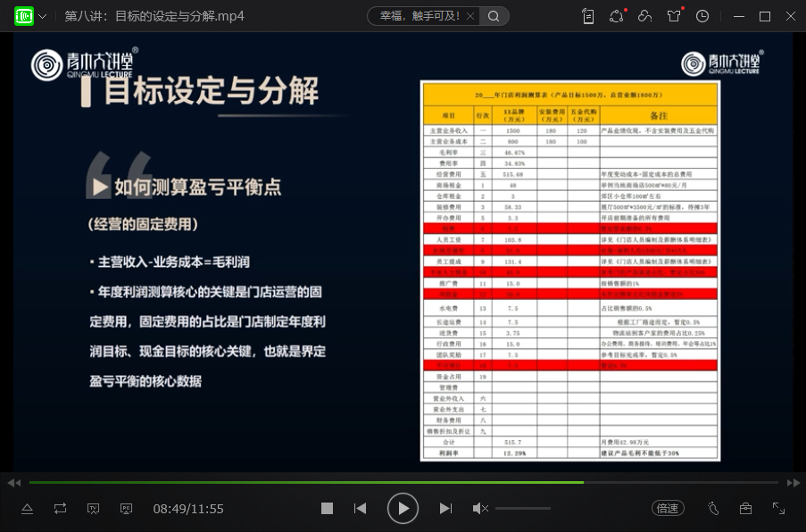Click the gesture pointer settings icon
806x532 pixels.
[713, 509]
